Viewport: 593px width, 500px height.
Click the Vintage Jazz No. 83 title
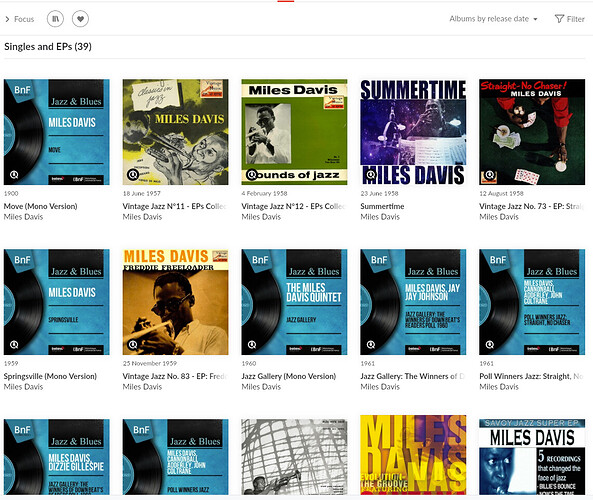(174, 376)
